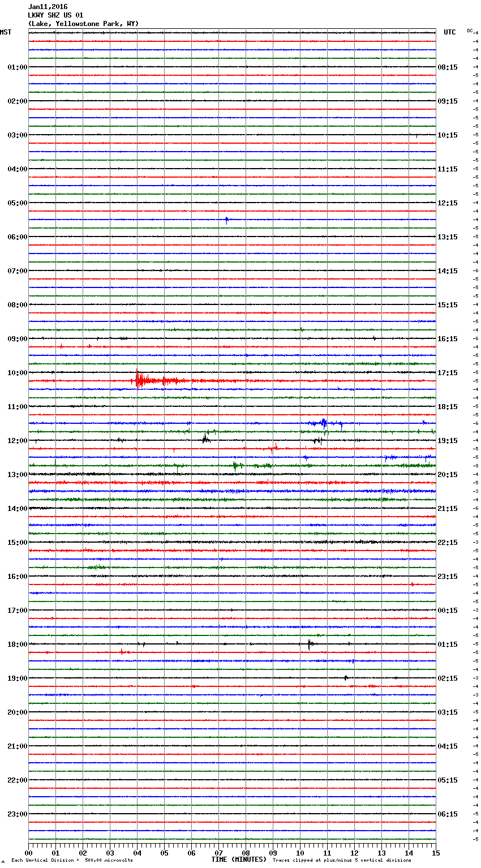Select the Lake, Yellowstone Park, WY subtitle
The height and width of the screenshot is (868, 481).
(83, 24)
